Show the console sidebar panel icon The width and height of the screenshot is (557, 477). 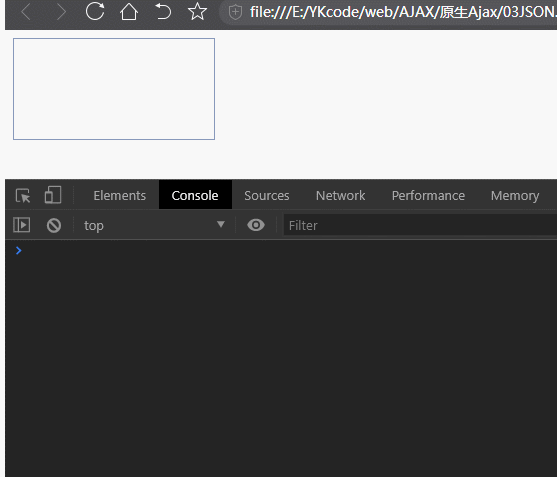pyautogui.click(x=21, y=225)
